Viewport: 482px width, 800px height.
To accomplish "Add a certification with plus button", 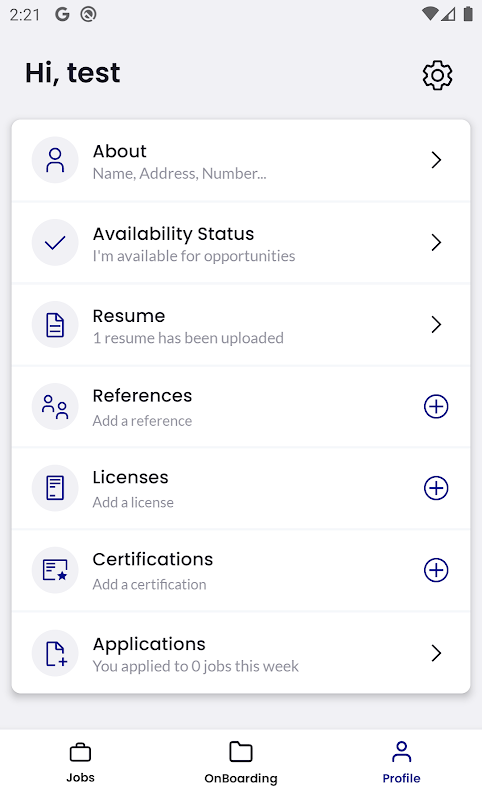I will click(436, 570).
